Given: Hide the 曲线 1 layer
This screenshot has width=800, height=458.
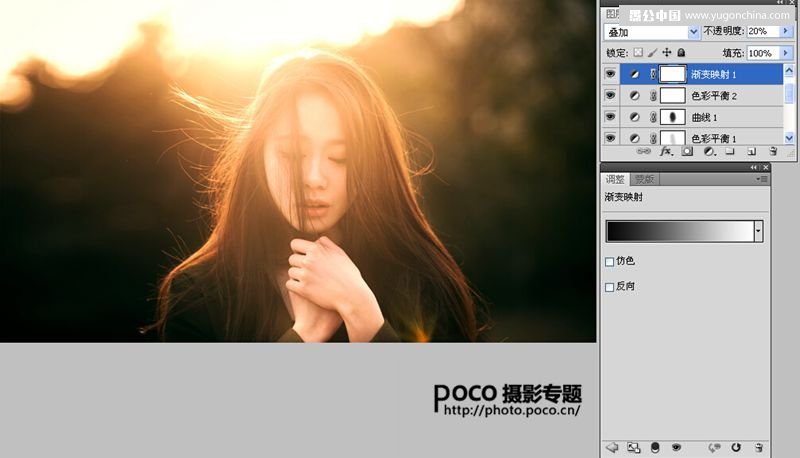Looking at the screenshot, I should [x=610, y=117].
